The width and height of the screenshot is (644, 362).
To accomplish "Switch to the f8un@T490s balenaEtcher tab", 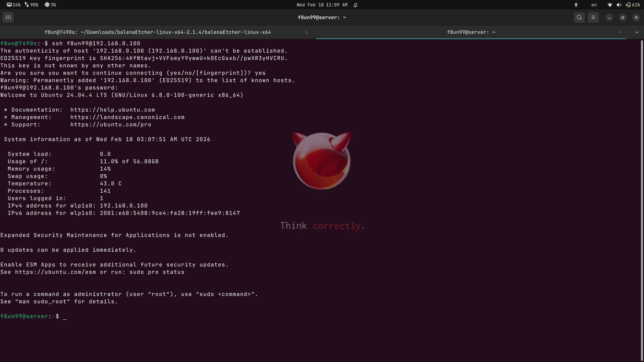I will point(158,32).
